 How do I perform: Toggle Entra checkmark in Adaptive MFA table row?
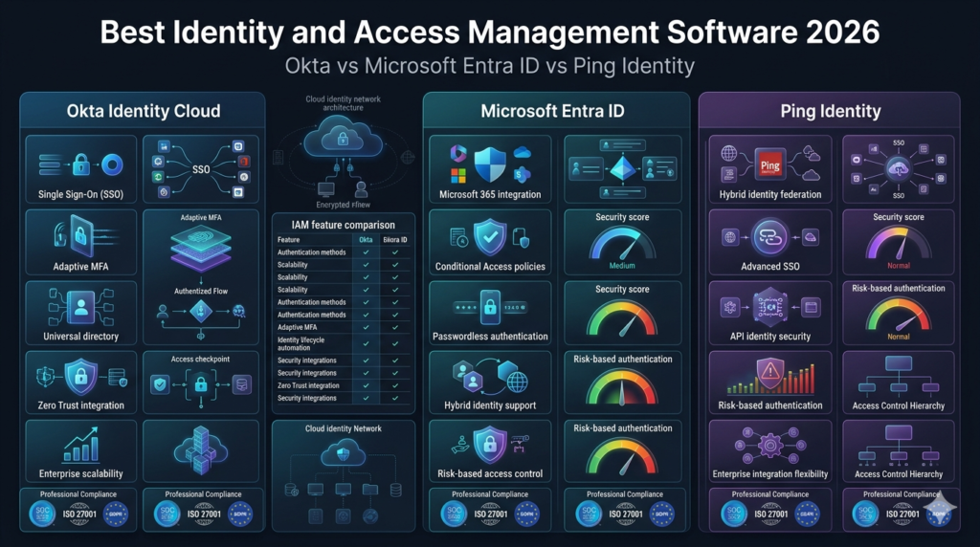point(395,327)
